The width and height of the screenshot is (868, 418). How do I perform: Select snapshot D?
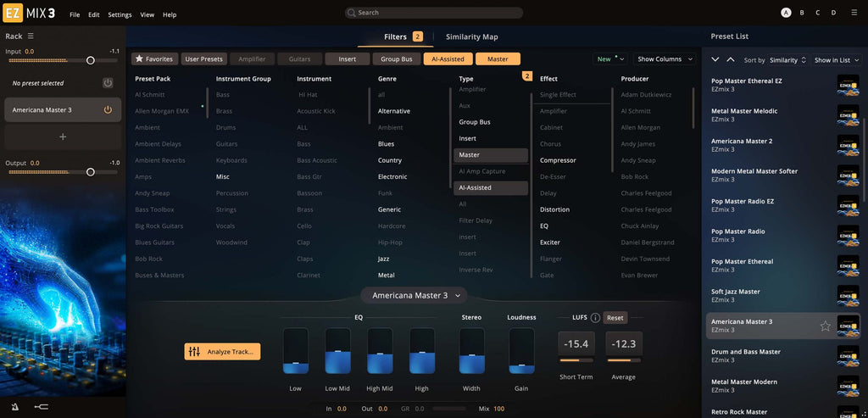[834, 12]
